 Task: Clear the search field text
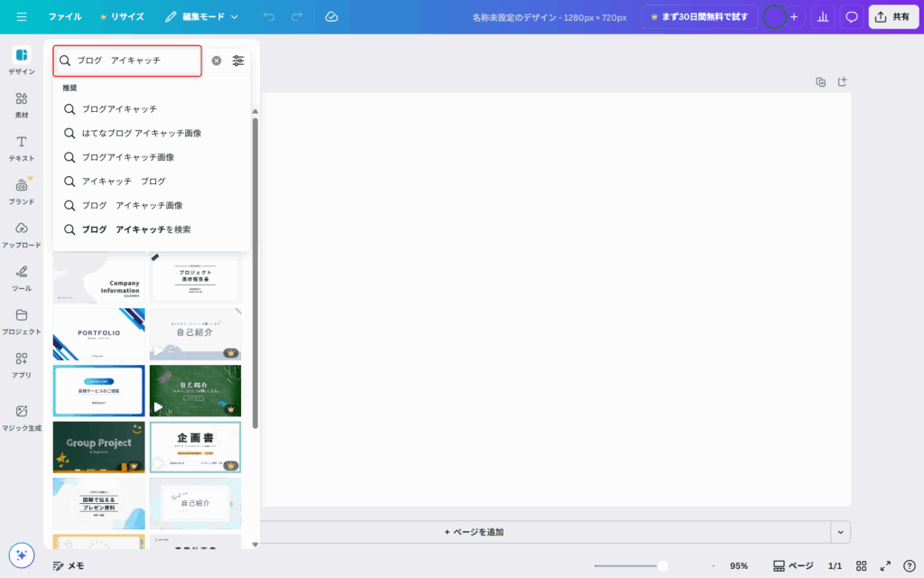(x=217, y=61)
